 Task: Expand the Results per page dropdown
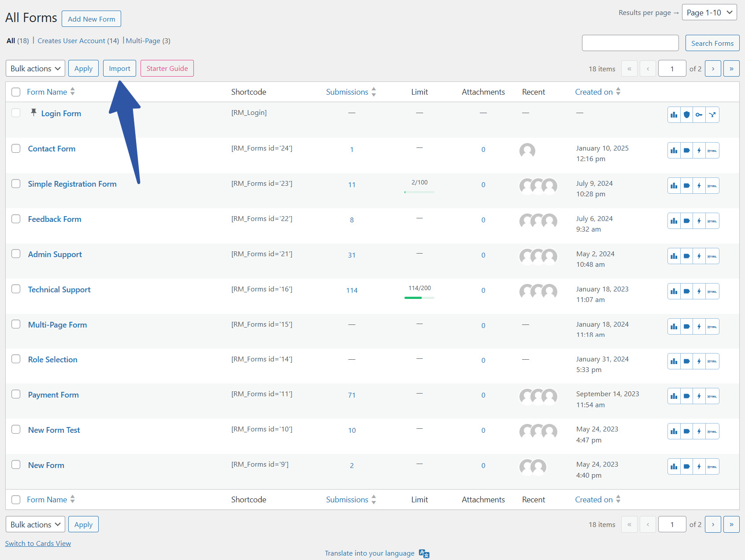tap(709, 13)
